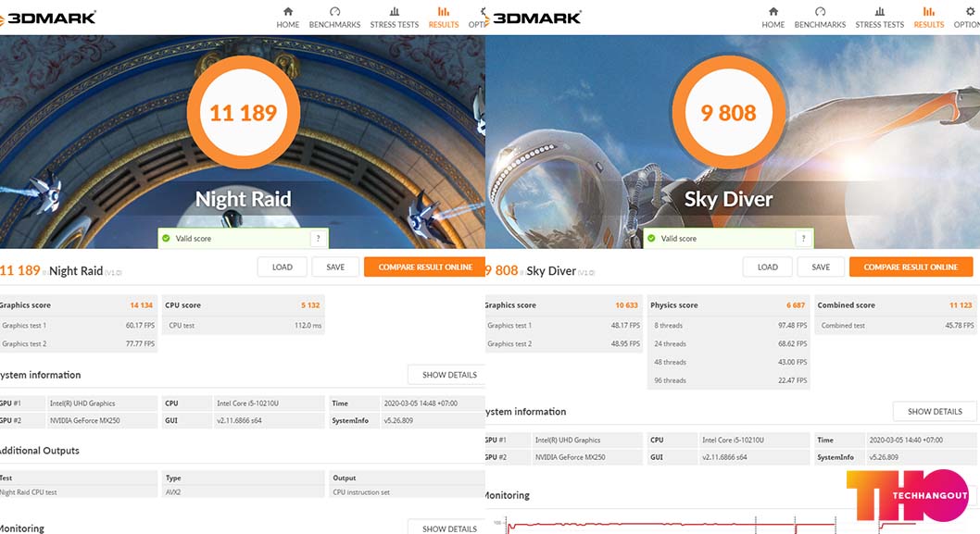This screenshot has width=980, height=534.
Task: Show details for Night Raid System information
Action: click(448, 375)
